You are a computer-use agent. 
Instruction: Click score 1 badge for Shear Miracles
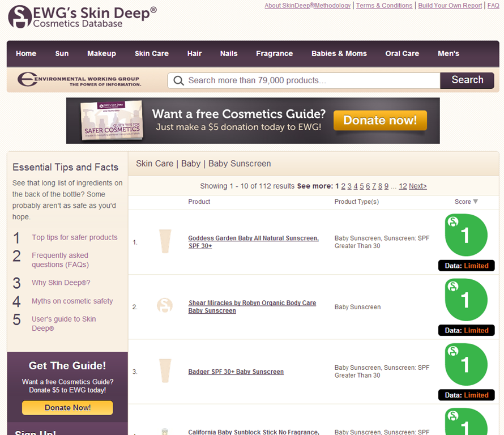466,300
